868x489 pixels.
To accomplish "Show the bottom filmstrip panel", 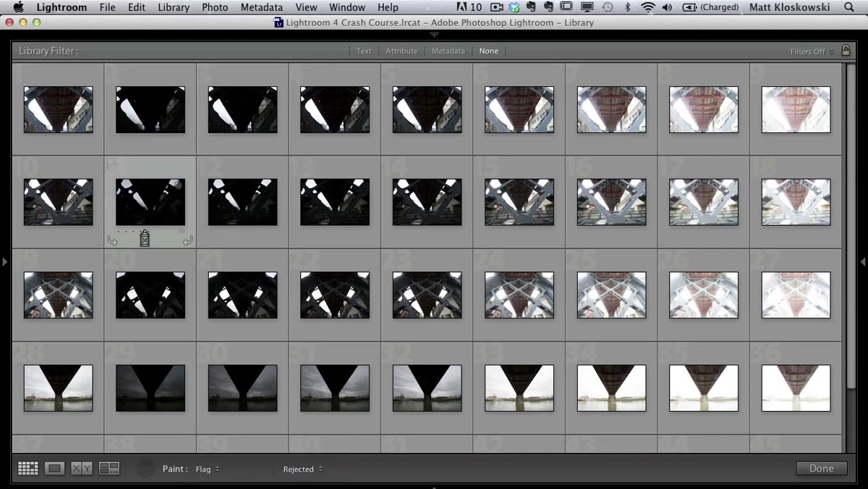I will coord(434,487).
